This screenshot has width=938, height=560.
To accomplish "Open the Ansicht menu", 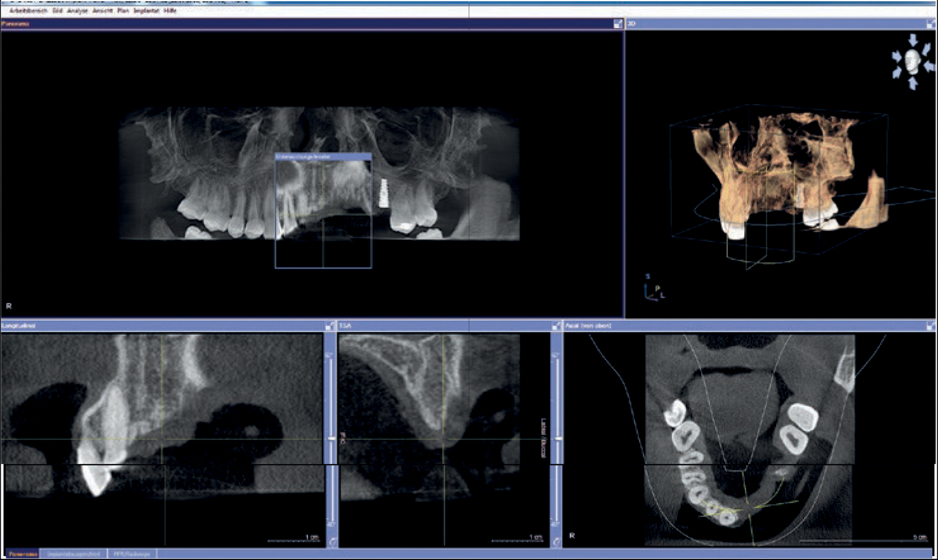I will (102, 11).
